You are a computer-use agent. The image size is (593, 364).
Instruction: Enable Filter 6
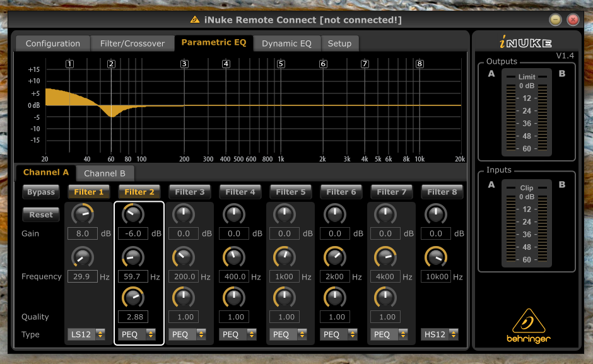(x=341, y=192)
